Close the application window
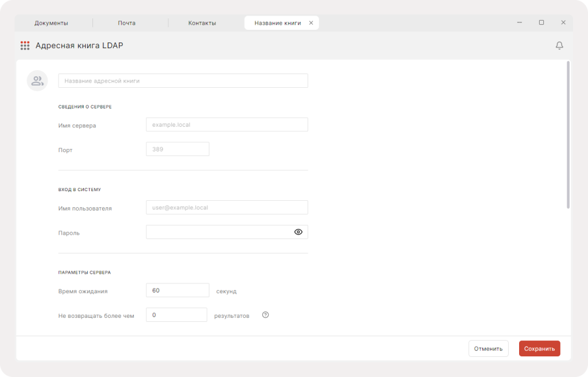The height and width of the screenshot is (377, 588). 563,22
